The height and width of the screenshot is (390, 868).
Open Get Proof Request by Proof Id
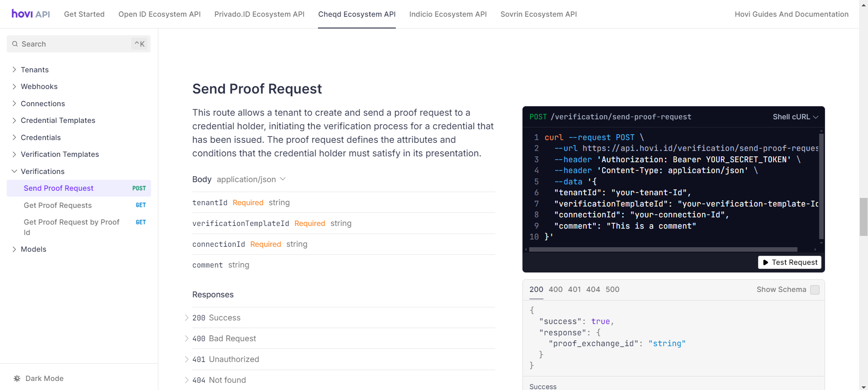[71, 227]
